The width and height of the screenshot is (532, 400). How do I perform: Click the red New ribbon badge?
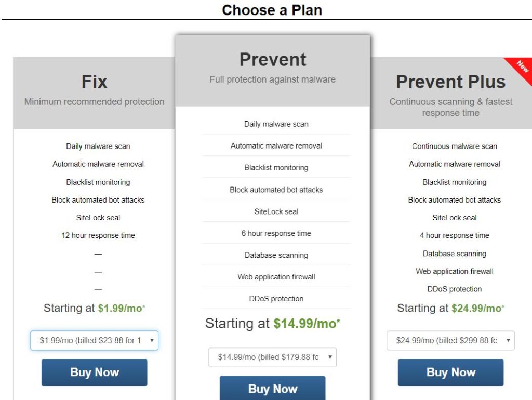pos(521,69)
